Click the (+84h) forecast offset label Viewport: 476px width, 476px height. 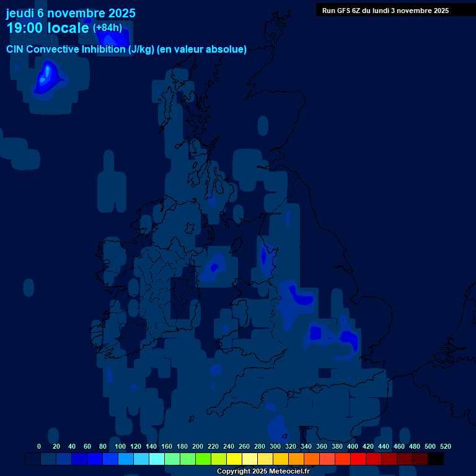click(x=107, y=28)
